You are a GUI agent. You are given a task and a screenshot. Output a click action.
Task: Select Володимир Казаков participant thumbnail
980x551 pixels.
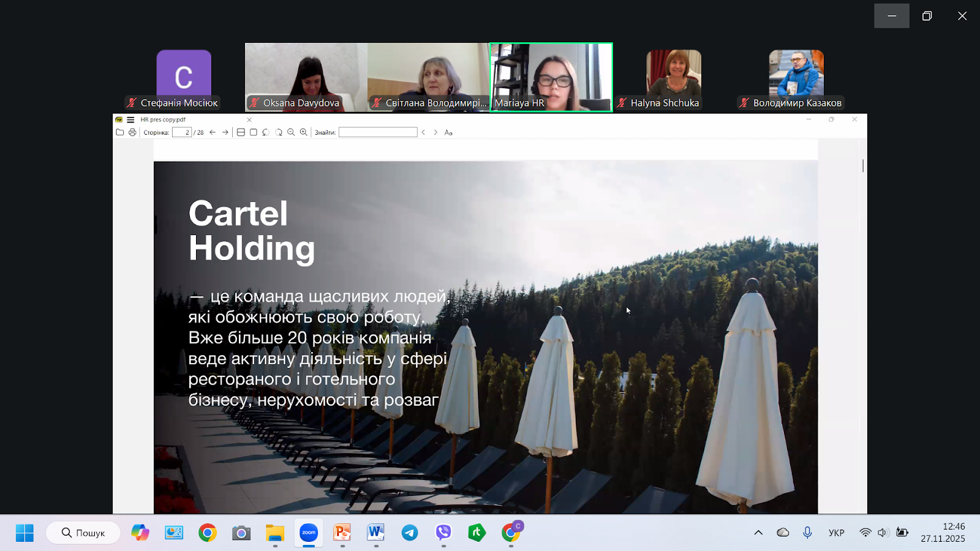(796, 77)
